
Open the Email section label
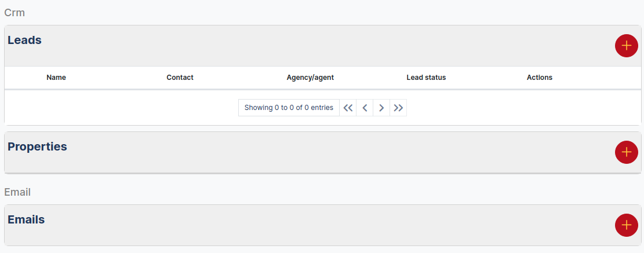pos(17,192)
